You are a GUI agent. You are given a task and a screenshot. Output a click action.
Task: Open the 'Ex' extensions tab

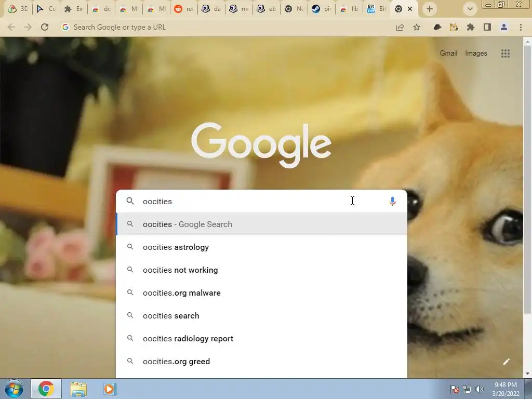pos(73,9)
